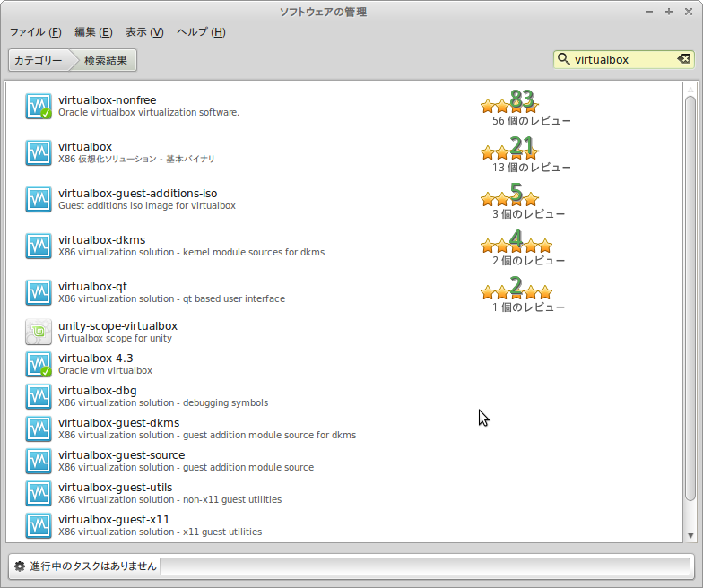Click the virtualbox-4.3 package icon
This screenshot has width=703, height=588.
click(x=38, y=364)
